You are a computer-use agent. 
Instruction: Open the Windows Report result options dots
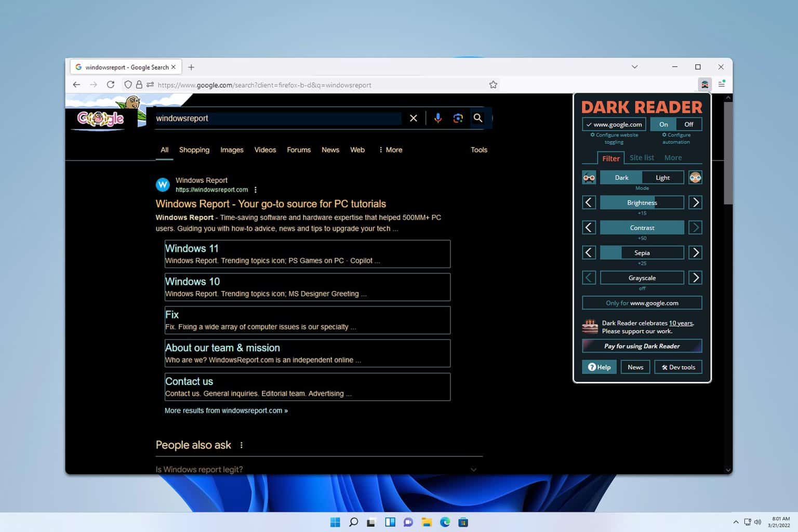(x=256, y=190)
